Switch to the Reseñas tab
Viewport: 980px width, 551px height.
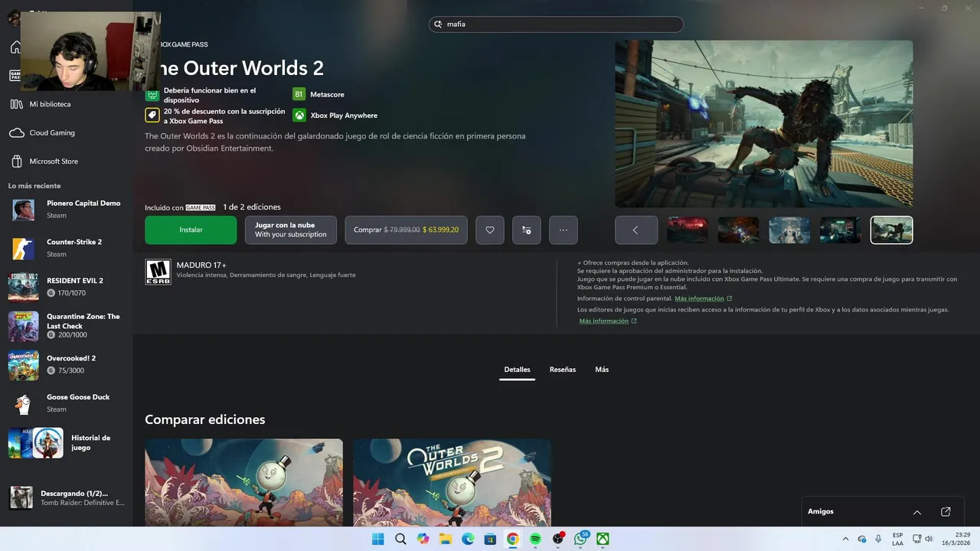tap(563, 370)
